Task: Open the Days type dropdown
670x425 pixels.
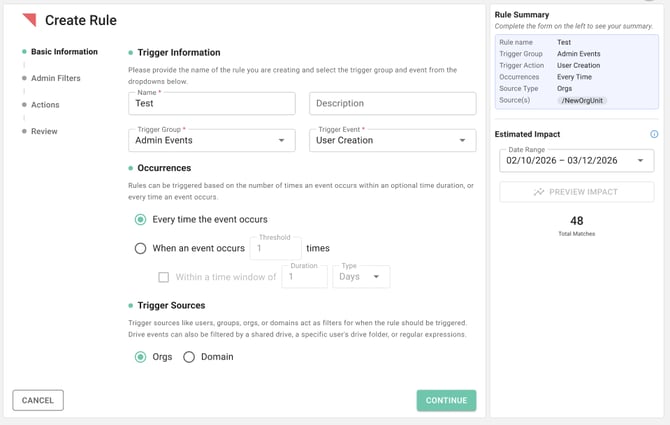Action: coord(361,277)
